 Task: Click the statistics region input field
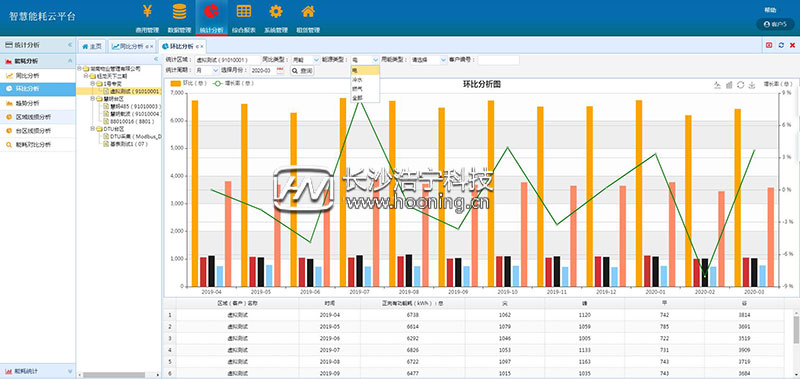tap(227, 60)
